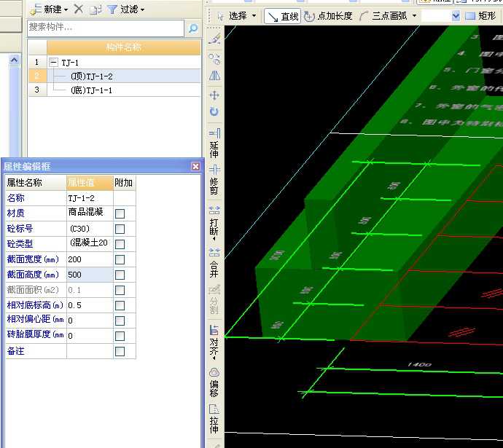Open the 新建 dropdown arrow
The height and width of the screenshot is (448, 503).
click(x=66, y=9)
